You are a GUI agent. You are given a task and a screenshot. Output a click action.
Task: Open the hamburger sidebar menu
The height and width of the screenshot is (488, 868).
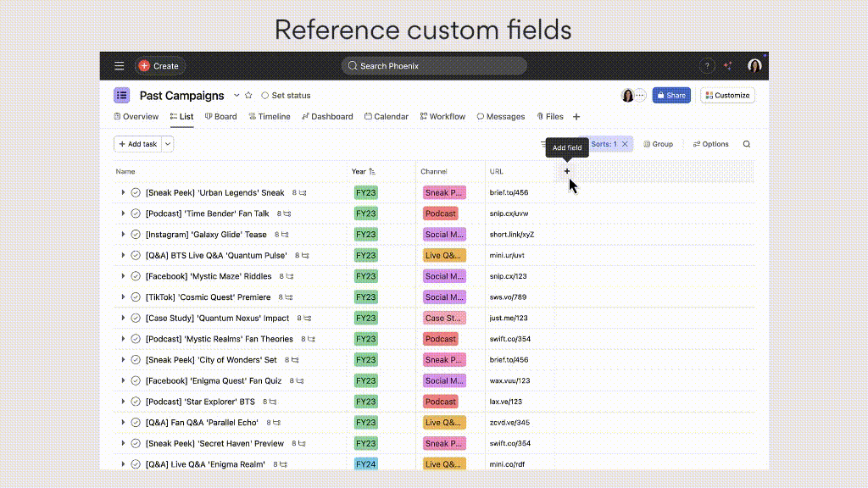pyautogui.click(x=120, y=66)
